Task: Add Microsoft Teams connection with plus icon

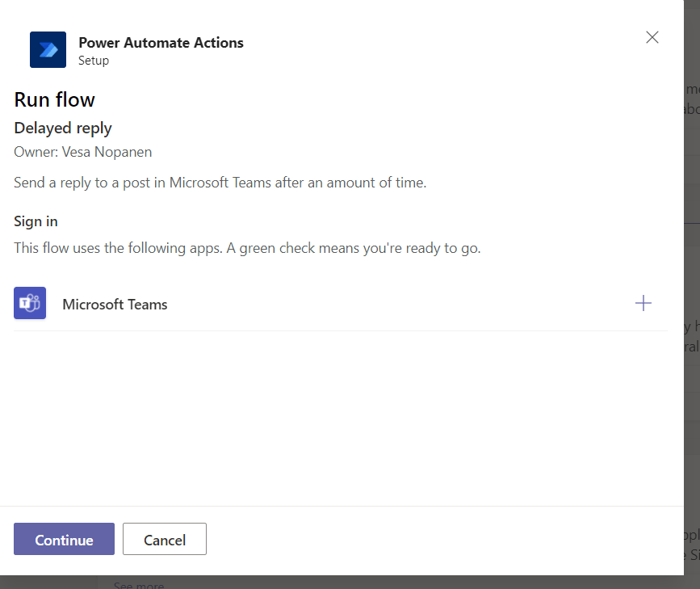Action: tap(643, 304)
